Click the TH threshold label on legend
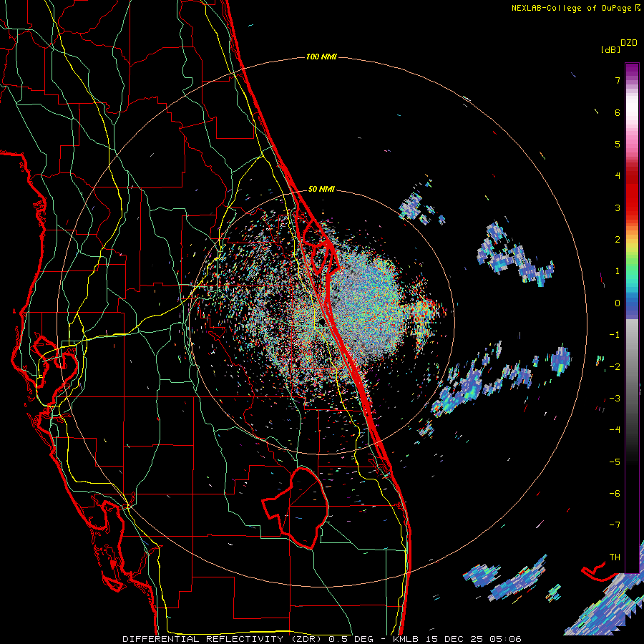The height and width of the screenshot is (644, 644). (x=615, y=557)
